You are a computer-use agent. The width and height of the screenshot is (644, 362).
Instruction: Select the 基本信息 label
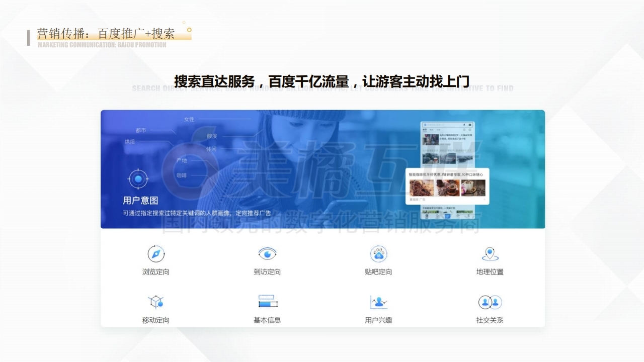267,320
